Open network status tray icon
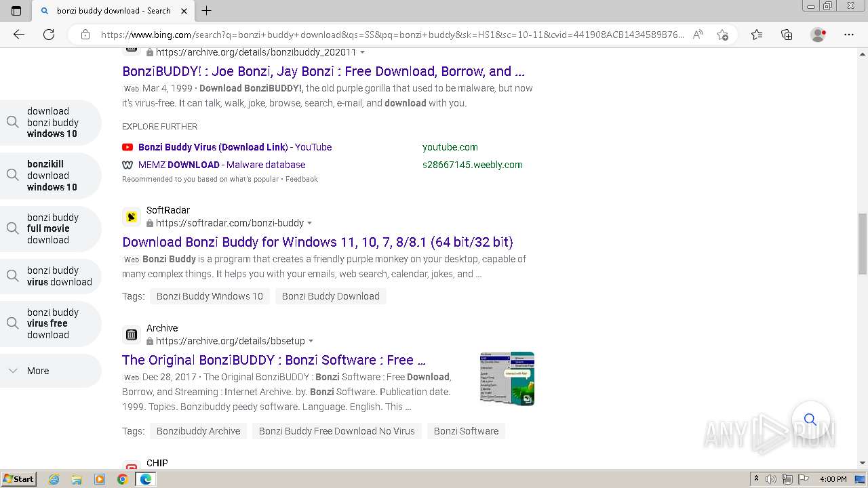This screenshot has height=488, width=868. (x=789, y=479)
